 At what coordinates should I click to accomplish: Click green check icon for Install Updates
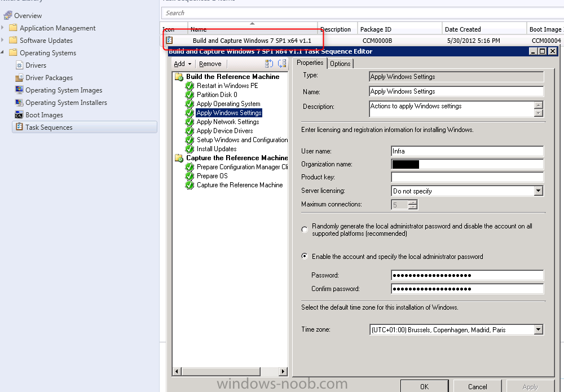pos(190,148)
